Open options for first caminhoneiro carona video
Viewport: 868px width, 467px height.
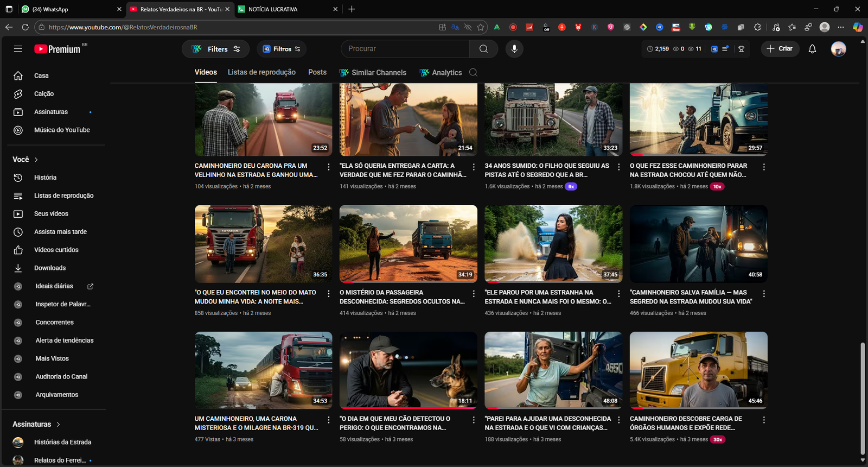click(329, 167)
